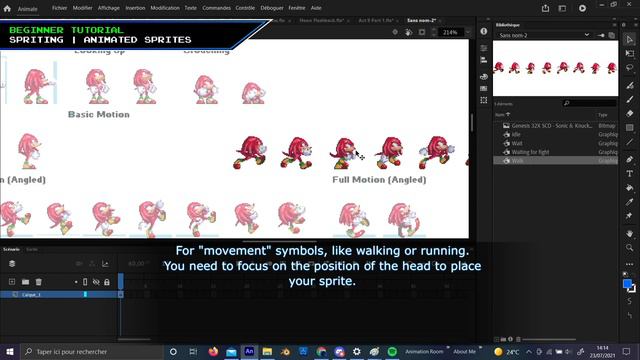Delete the selected timeline layer

[x=38, y=282]
